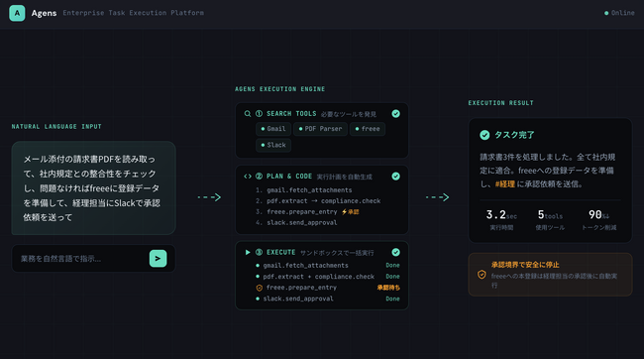Click Done status for slack.send_approval row
Viewport: 644px width, 360px height.
(x=392, y=299)
